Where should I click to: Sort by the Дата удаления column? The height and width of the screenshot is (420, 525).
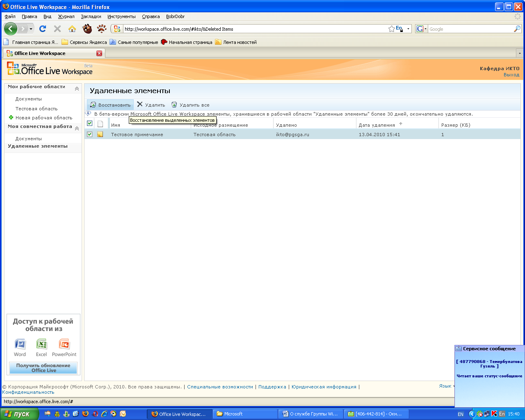[377, 125]
